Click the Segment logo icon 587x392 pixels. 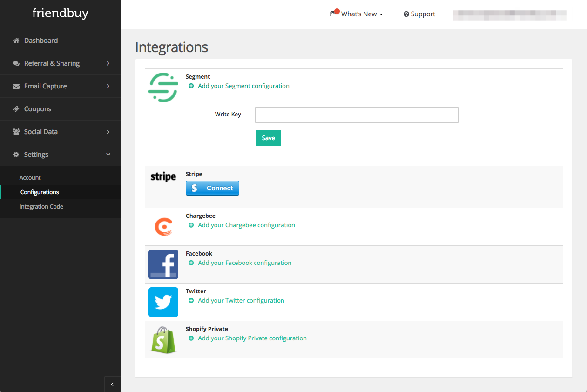tap(163, 88)
